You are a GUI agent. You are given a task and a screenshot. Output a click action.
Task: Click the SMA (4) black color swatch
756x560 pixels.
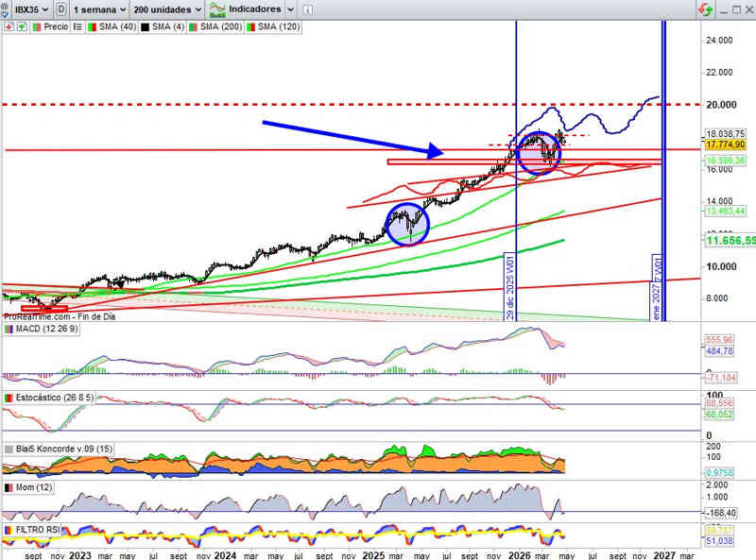(x=146, y=26)
